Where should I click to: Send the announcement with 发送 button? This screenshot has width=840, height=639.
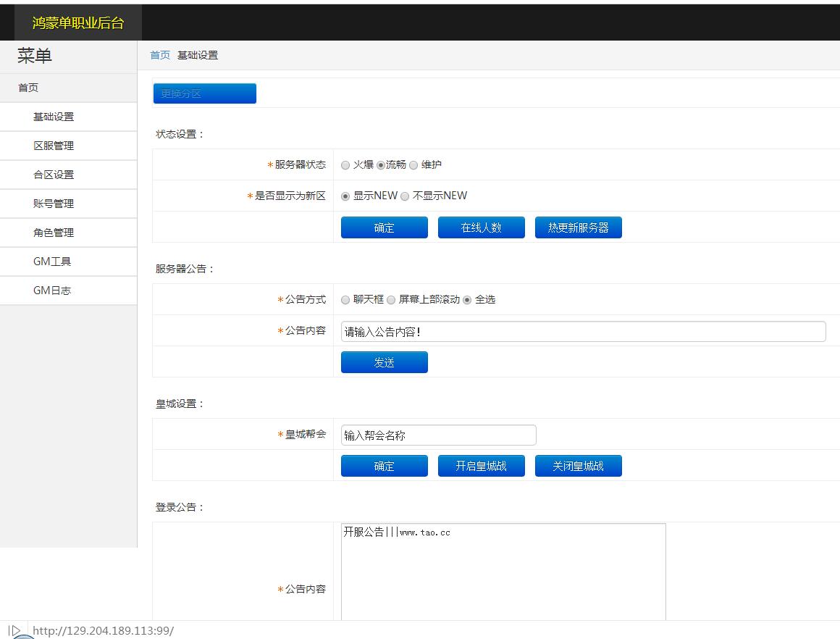384,362
